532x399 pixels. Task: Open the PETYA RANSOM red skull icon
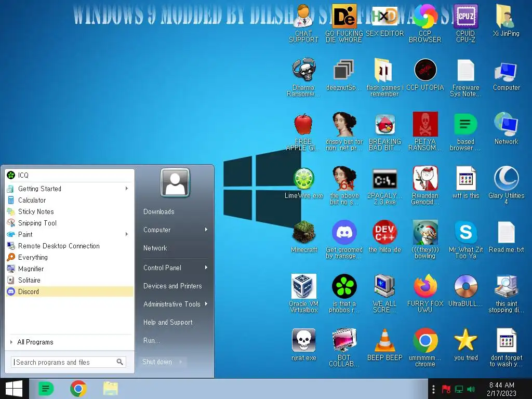(425, 131)
